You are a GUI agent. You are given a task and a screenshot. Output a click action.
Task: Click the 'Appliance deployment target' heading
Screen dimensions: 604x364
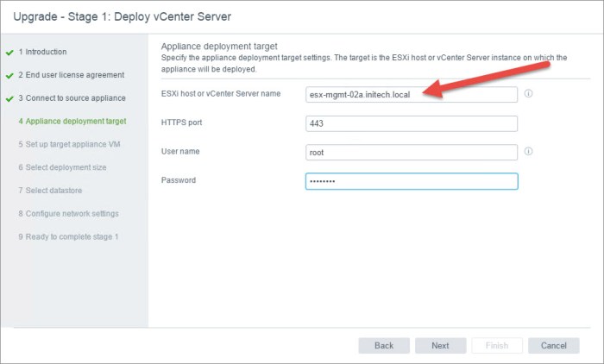219,47
